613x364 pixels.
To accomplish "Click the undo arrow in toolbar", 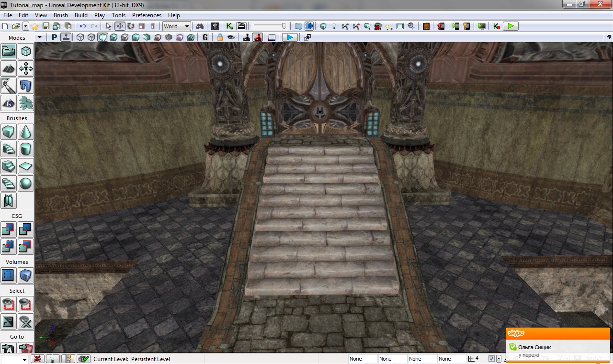I will coord(83,26).
